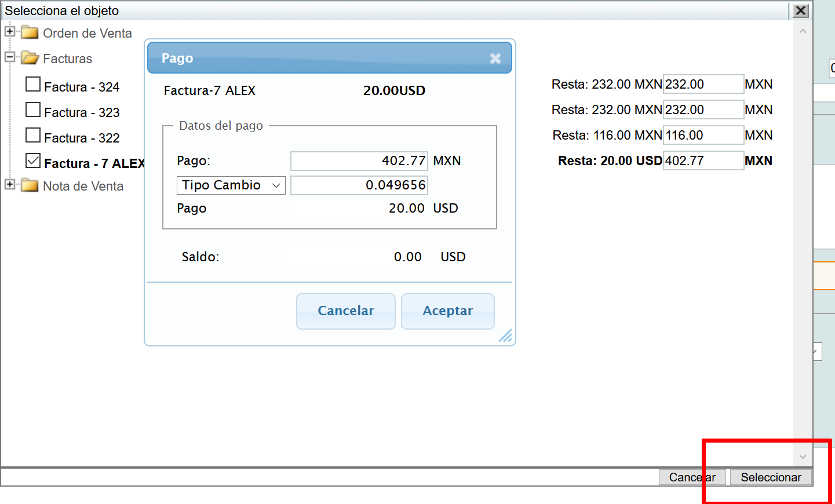Image resolution: width=835 pixels, height=504 pixels.
Task: Expand the Orden de Venta tree node
Action: coord(10,31)
